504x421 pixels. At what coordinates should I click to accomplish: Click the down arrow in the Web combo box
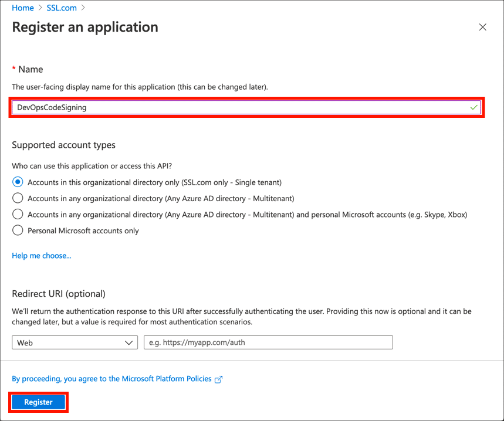click(x=130, y=343)
